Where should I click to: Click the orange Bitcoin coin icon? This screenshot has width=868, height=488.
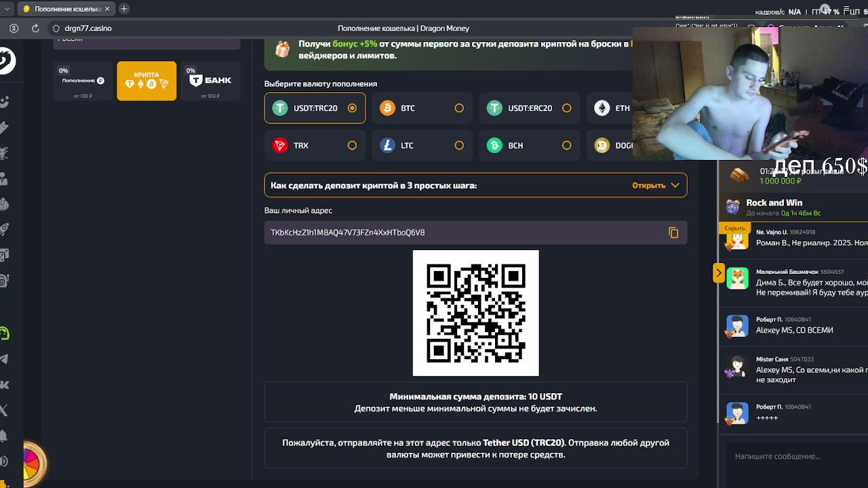coord(387,108)
